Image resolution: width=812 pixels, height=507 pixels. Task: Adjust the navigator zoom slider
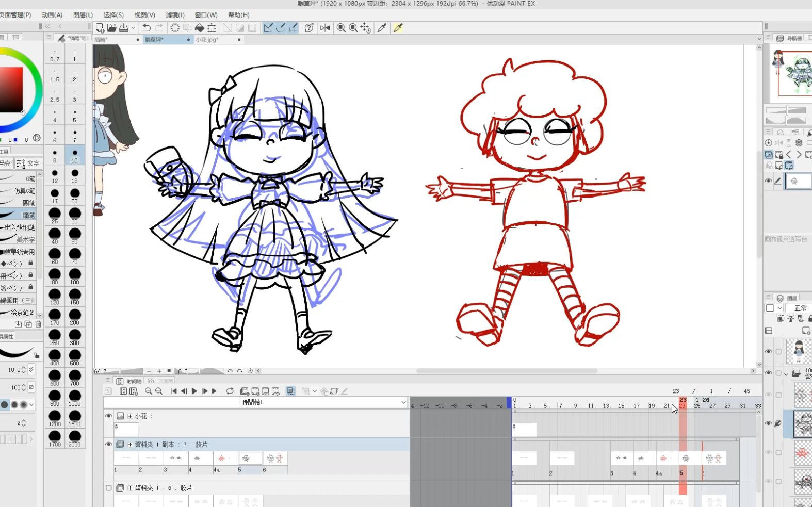coord(786,110)
